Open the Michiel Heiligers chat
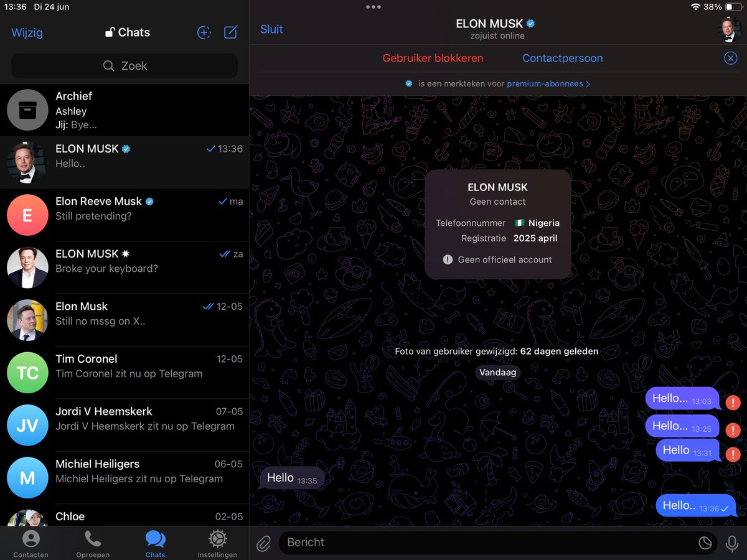Viewport: 747px width, 560px height. coord(125,478)
